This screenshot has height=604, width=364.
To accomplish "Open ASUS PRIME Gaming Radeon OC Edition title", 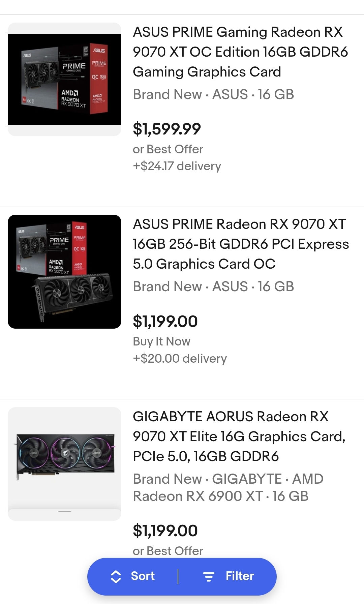I will [240, 52].
